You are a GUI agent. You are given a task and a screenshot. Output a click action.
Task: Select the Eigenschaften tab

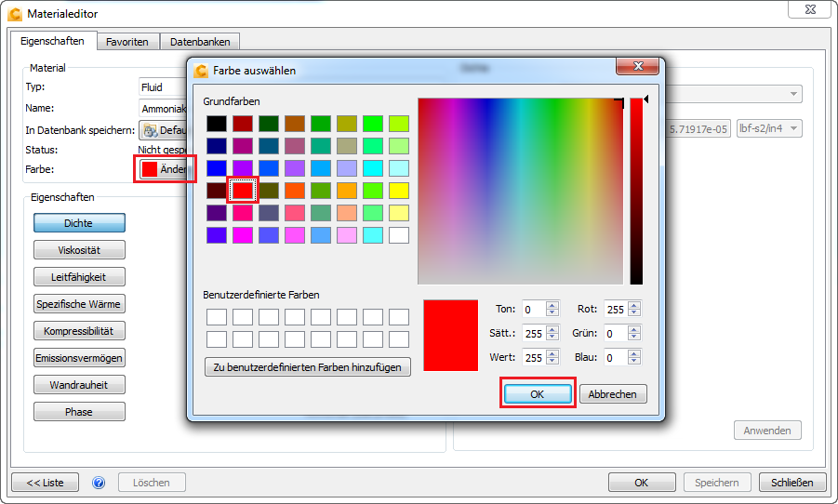coord(52,41)
